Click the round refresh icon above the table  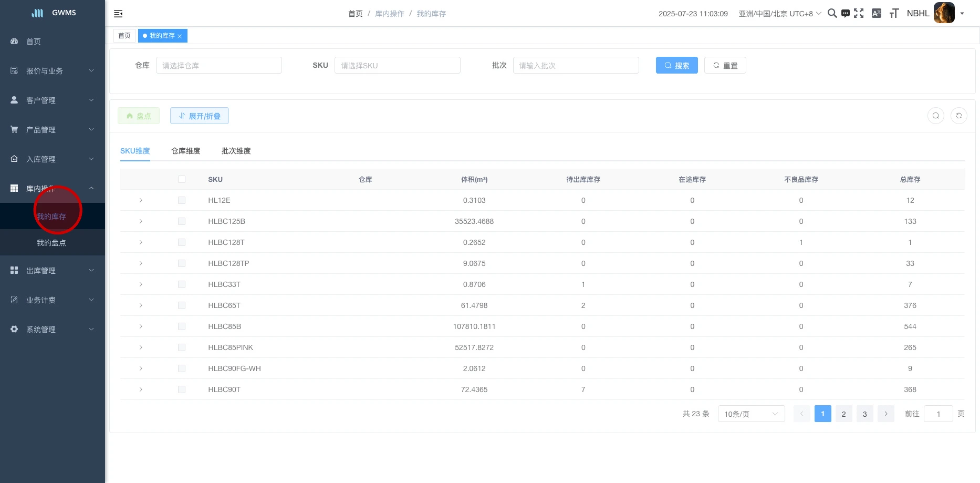[x=958, y=116]
